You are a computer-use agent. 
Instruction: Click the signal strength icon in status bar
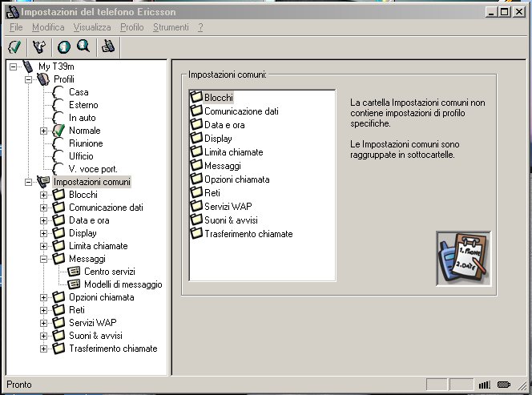[x=485, y=385]
